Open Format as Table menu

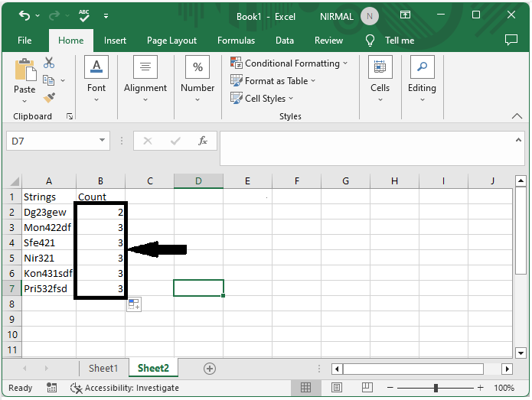click(x=273, y=80)
